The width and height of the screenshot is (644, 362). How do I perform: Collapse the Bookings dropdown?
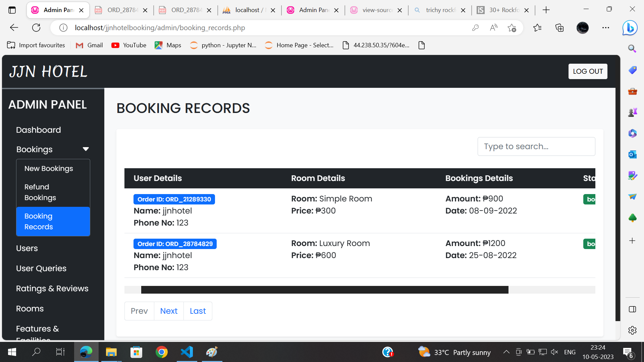pyautogui.click(x=86, y=149)
